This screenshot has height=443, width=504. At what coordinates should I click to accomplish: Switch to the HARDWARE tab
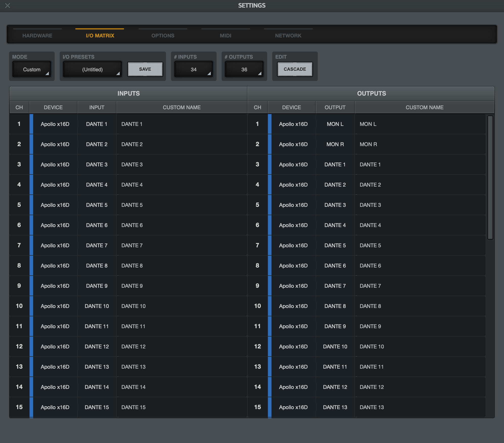(x=37, y=35)
